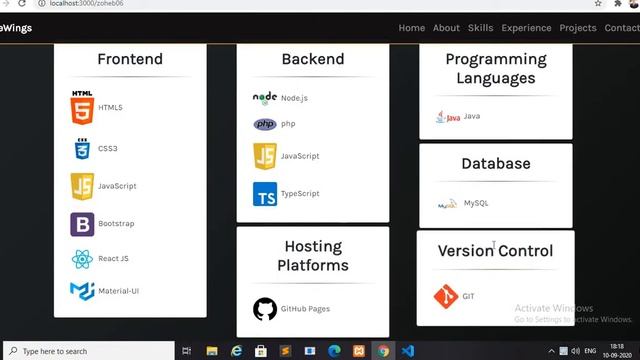Show hidden system tray icons
Image resolution: width=640 pixels, height=360 pixels.
(551, 351)
